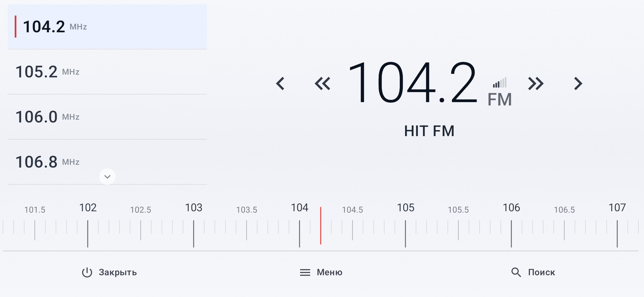
Task: Open the Меню button label
Action: point(330,272)
